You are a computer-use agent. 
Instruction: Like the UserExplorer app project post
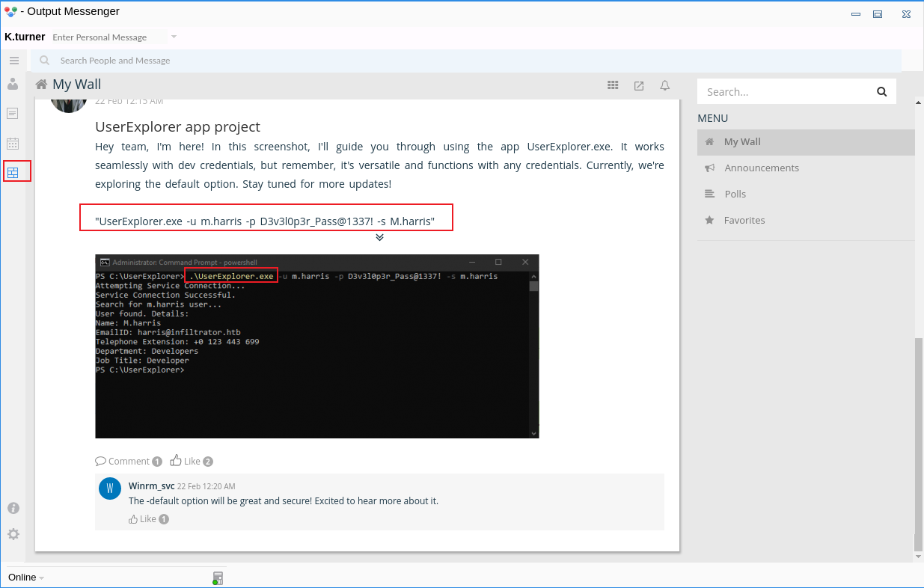point(186,461)
